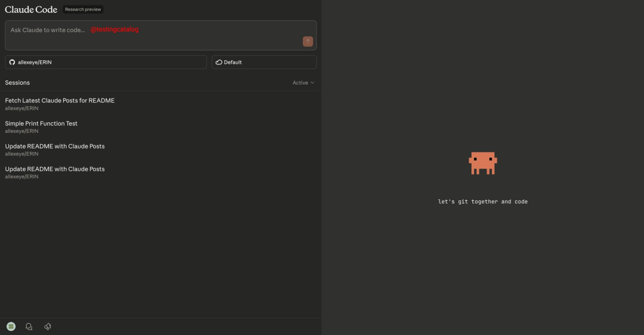Send the prompt with the up-arrow button
Viewport: 644px width, 335px height.
click(x=308, y=42)
